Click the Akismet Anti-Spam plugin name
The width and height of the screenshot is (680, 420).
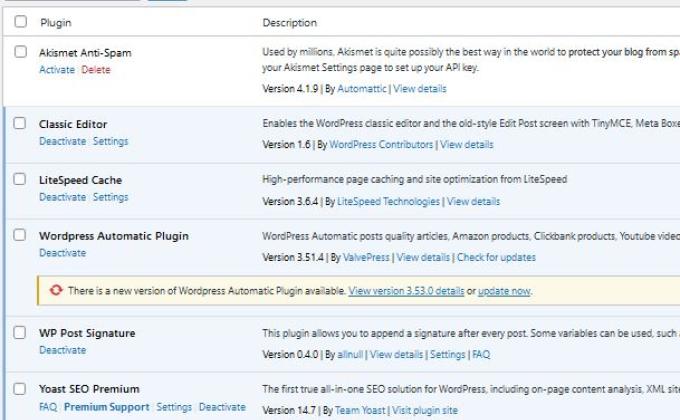[85, 53]
